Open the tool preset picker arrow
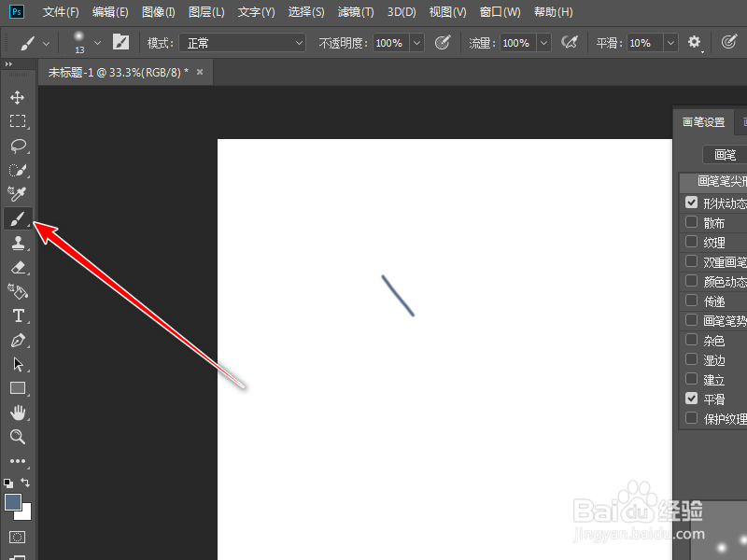This screenshot has width=747, height=560. (x=46, y=43)
